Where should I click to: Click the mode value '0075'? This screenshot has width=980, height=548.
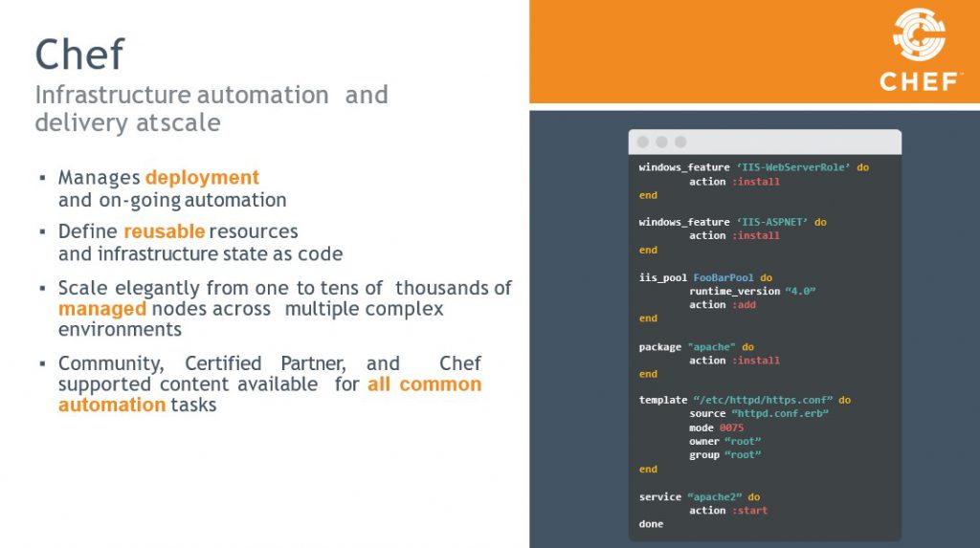[731, 427]
